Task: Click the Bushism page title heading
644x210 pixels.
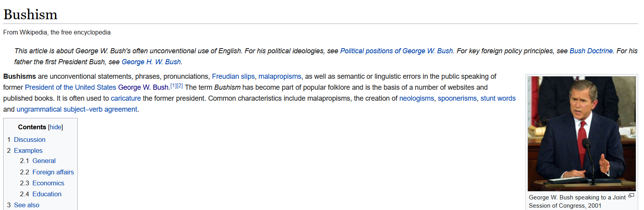Action: [x=30, y=14]
